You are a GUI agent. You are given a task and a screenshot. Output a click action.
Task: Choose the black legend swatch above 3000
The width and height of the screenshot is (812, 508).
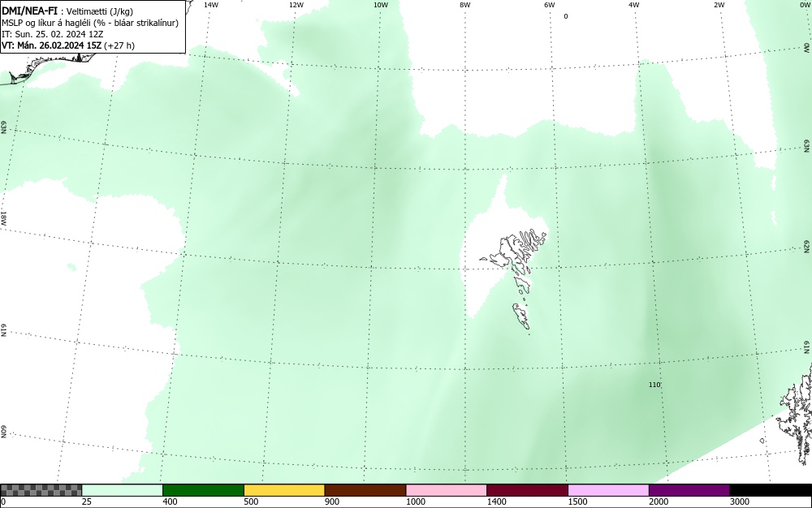771,490
